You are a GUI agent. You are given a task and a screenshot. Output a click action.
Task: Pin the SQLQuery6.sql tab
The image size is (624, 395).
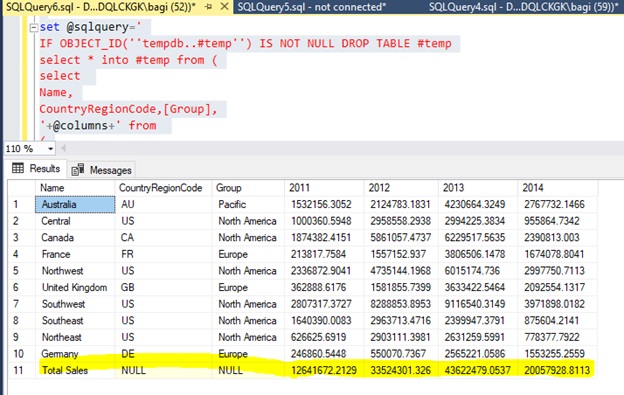[208, 7]
